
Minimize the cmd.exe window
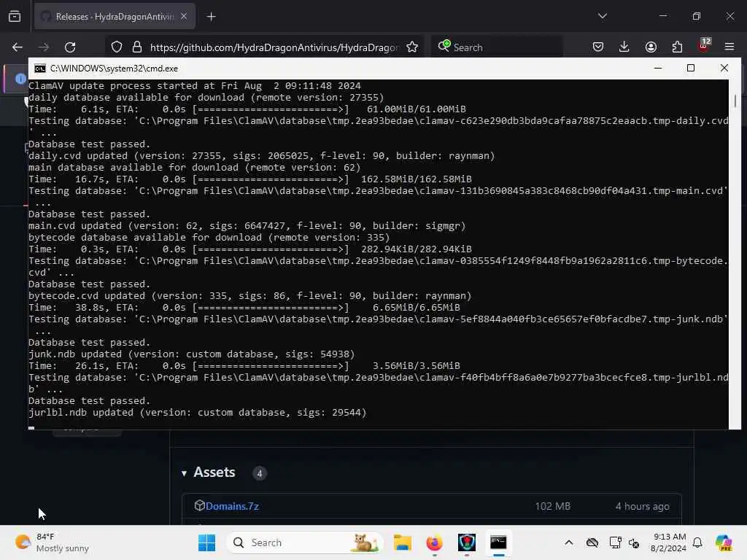click(x=658, y=68)
